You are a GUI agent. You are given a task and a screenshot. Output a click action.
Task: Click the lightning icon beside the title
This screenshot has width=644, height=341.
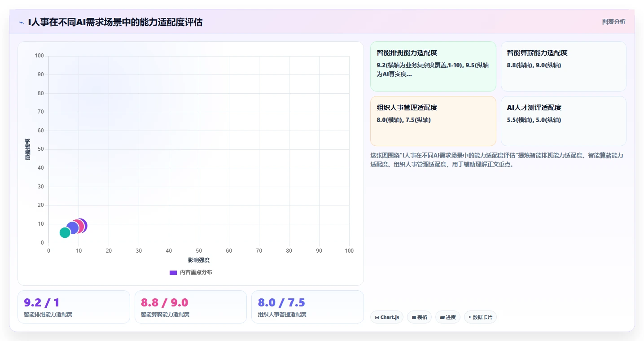pos(22,22)
